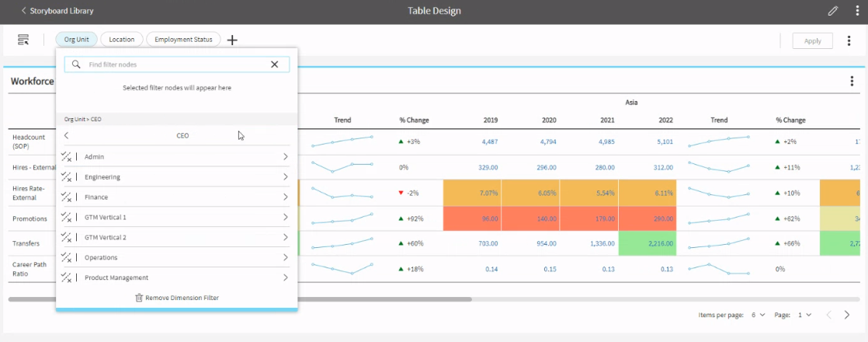Open the Page number dropdown
Image resolution: width=868 pixels, height=342 pixels.
(804, 315)
